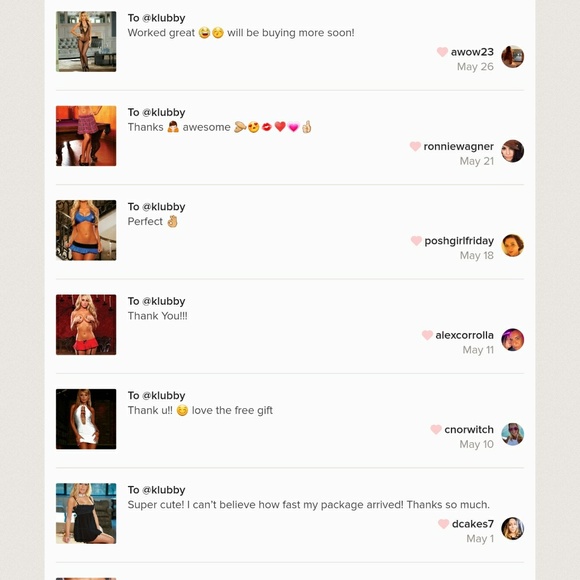Screen dimensions: 580x580
Task: Click the heart icon beside awow23
Action: pyautogui.click(x=442, y=52)
